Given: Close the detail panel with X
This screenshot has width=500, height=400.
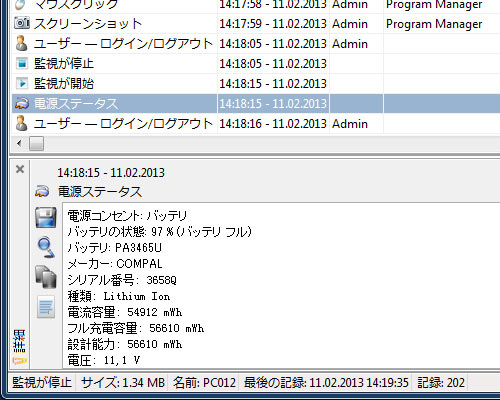Looking at the screenshot, I should pyautogui.click(x=20, y=169).
